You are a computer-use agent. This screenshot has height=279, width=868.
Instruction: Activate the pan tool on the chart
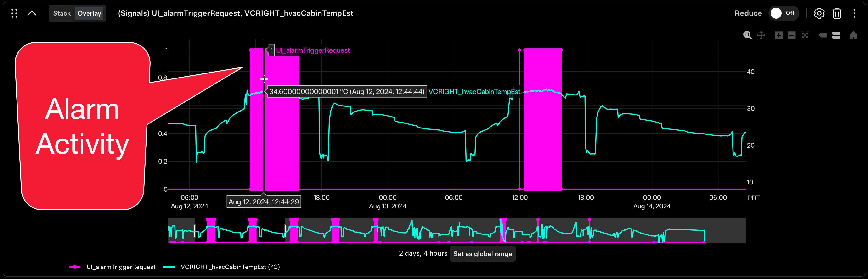[x=761, y=35]
